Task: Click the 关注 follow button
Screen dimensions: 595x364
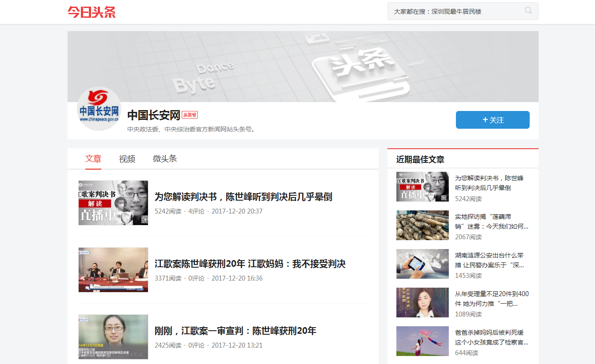Action: pos(492,120)
